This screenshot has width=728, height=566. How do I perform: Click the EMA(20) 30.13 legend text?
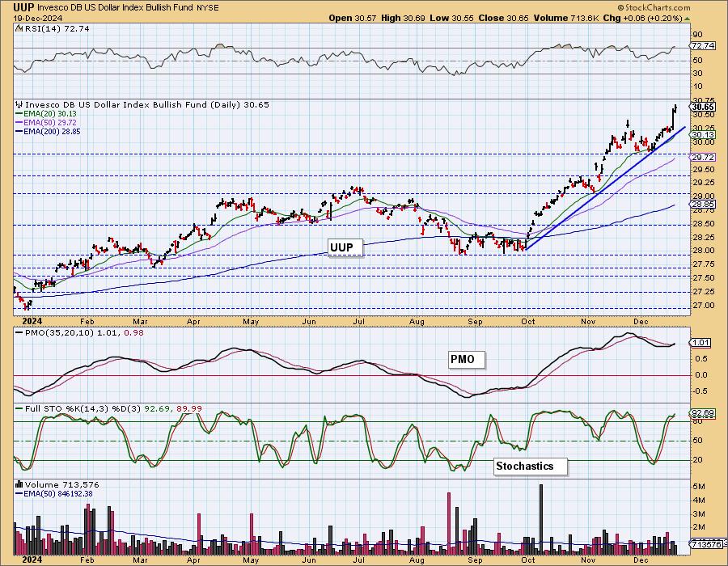pyautogui.click(x=49, y=114)
